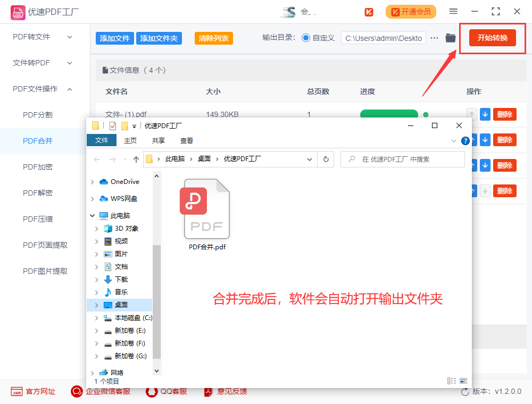Open the address bar history dropdown
532x404 pixels.
pos(310,159)
